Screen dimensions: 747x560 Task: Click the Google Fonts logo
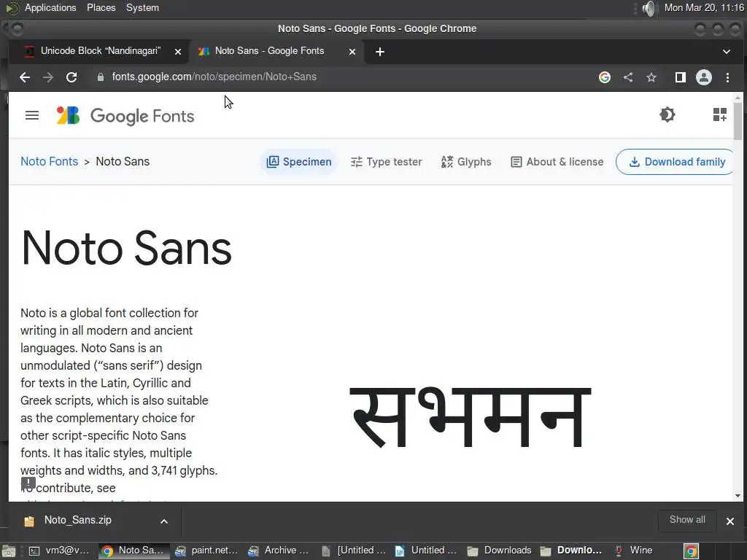click(125, 116)
